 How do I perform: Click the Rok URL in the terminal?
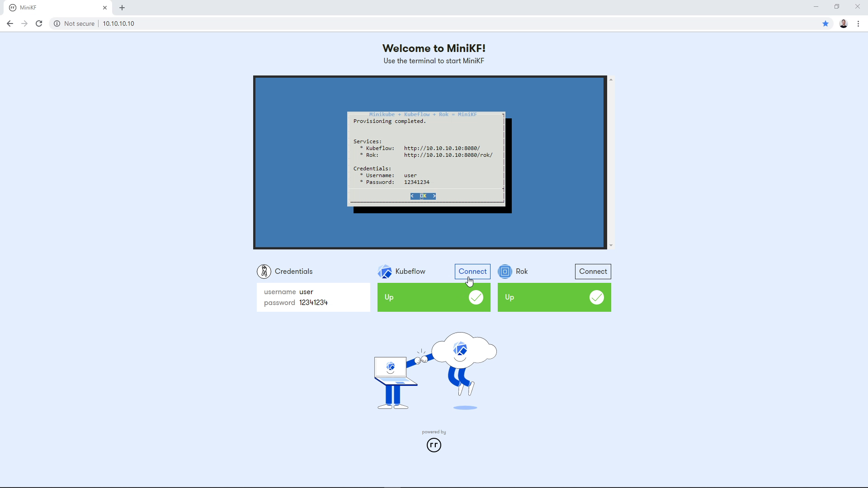coord(448,155)
